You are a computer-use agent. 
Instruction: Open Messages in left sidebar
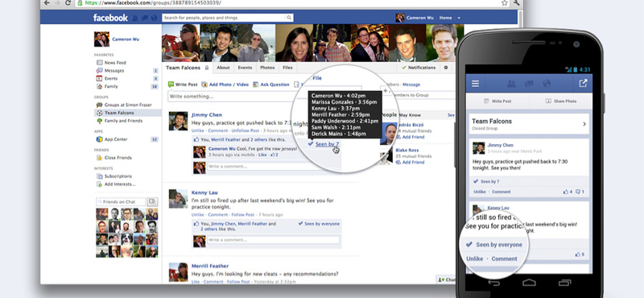[114, 70]
